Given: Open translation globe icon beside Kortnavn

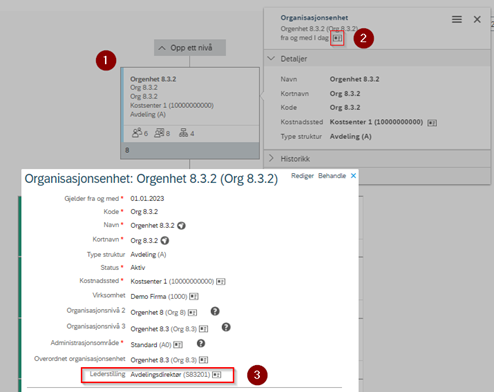Looking at the screenshot, I should pyautogui.click(x=165, y=240).
